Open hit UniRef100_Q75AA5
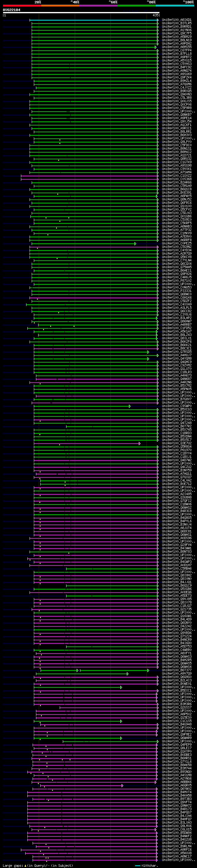 (177, 267)
